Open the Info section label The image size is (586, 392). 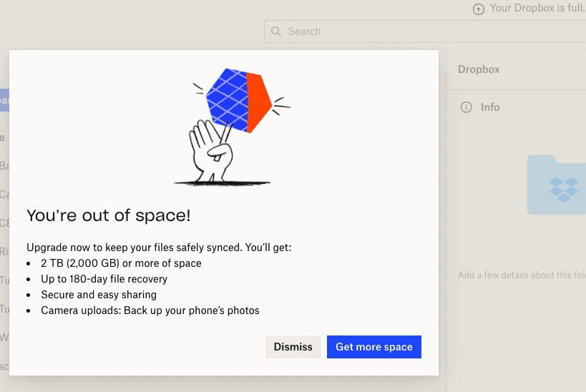click(490, 107)
